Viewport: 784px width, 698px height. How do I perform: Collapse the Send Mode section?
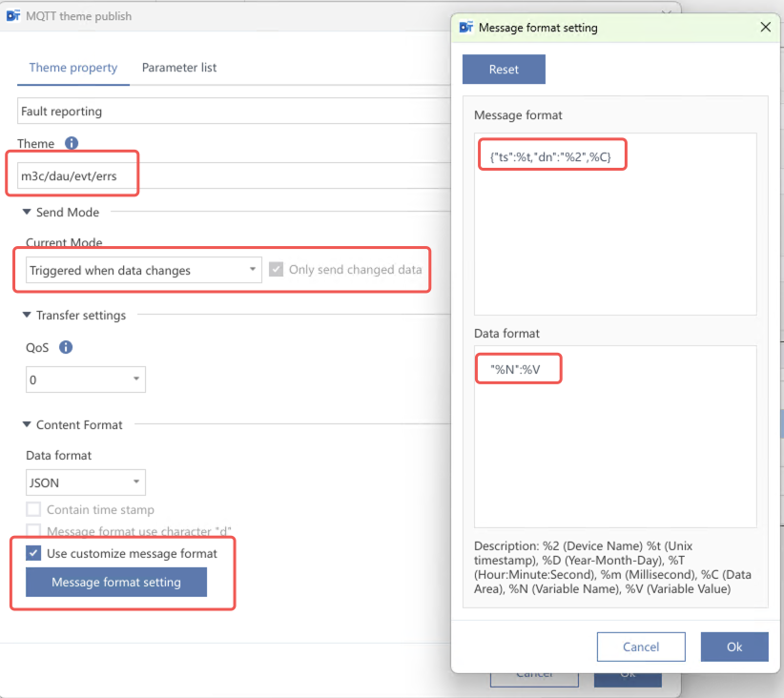27,212
